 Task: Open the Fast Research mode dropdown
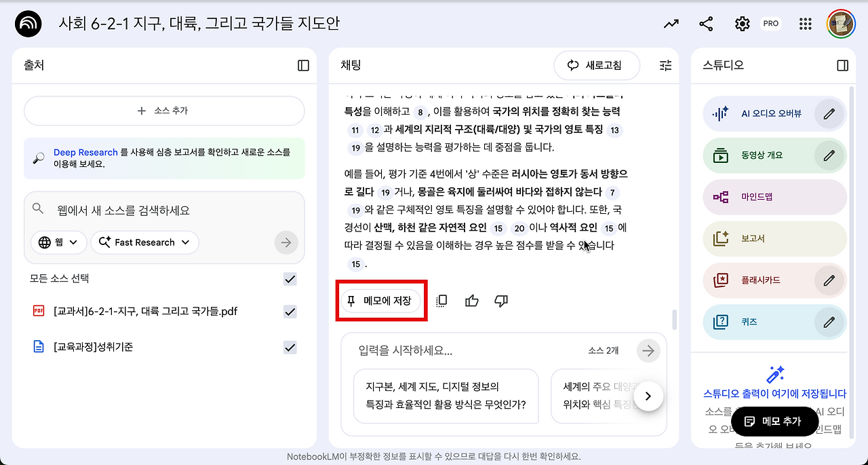[x=144, y=242]
